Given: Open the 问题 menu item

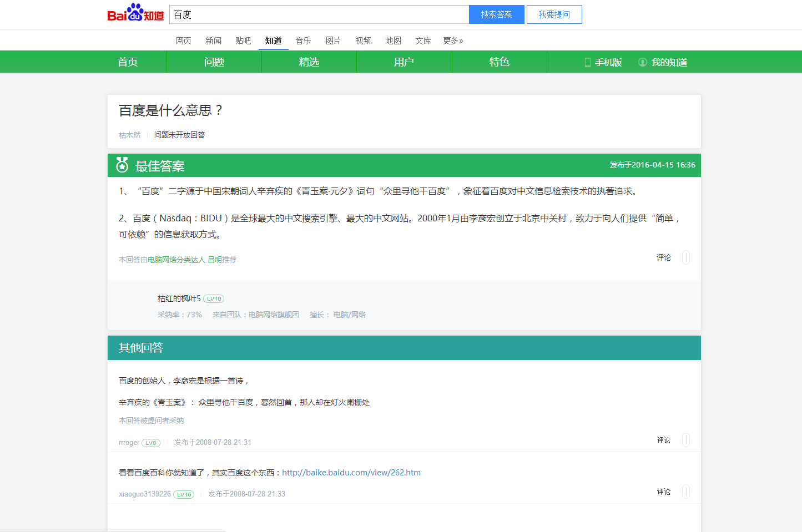Looking at the screenshot, I should pyautogui.click(x=214, y=62).
